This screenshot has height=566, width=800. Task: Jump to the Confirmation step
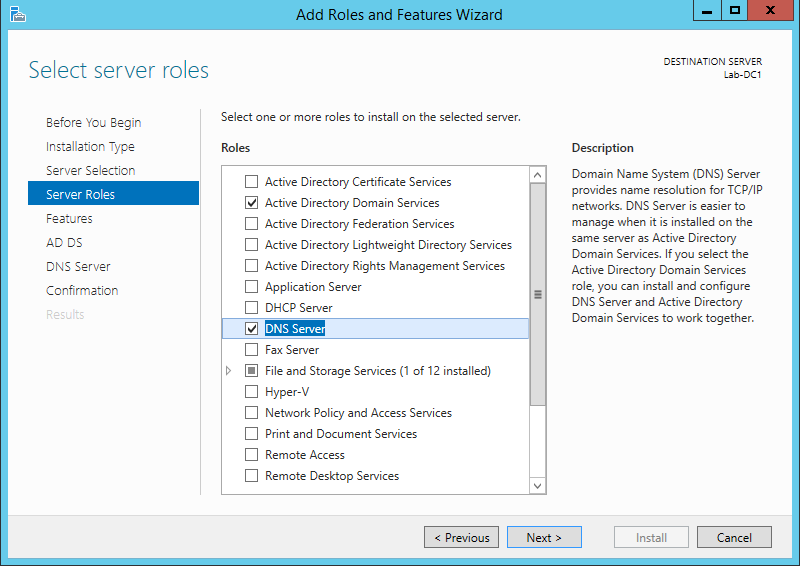[82, 291]
